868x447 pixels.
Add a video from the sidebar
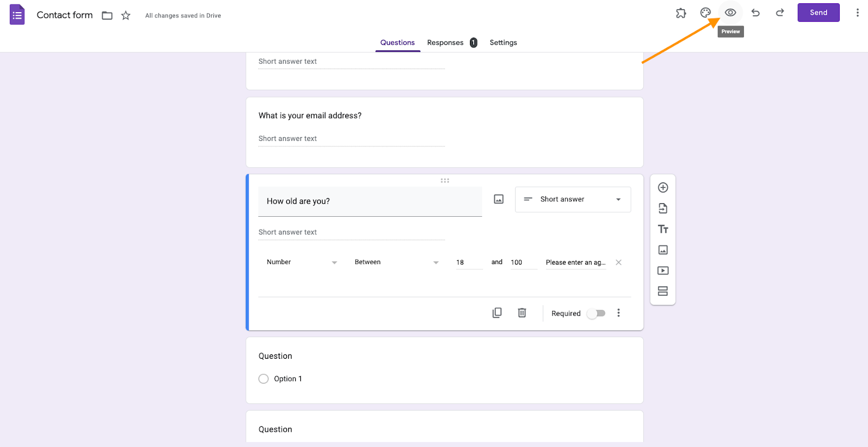pos(663,271)
